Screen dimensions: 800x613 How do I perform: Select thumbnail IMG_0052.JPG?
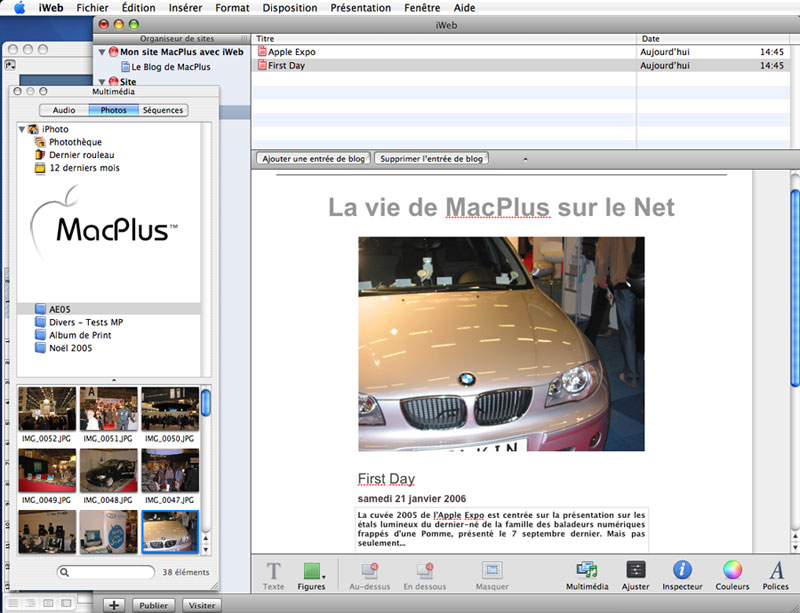47,409
